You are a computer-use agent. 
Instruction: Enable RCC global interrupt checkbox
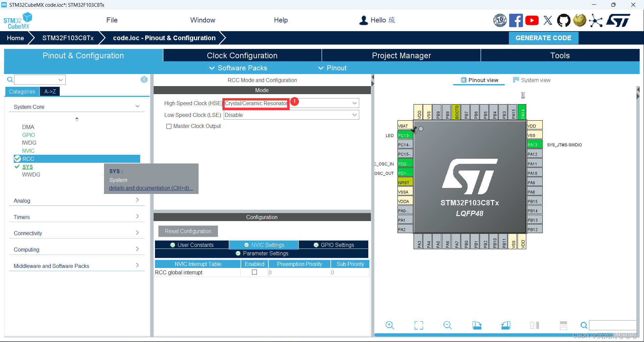pyautogui.click(x=255, y=272)
